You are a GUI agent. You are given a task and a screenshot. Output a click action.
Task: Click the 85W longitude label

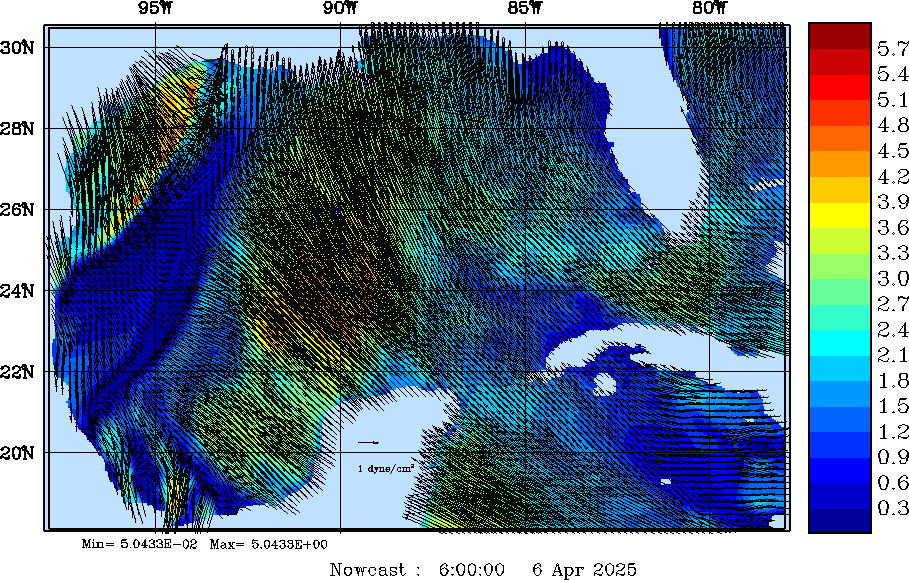(x=525, y=8)
